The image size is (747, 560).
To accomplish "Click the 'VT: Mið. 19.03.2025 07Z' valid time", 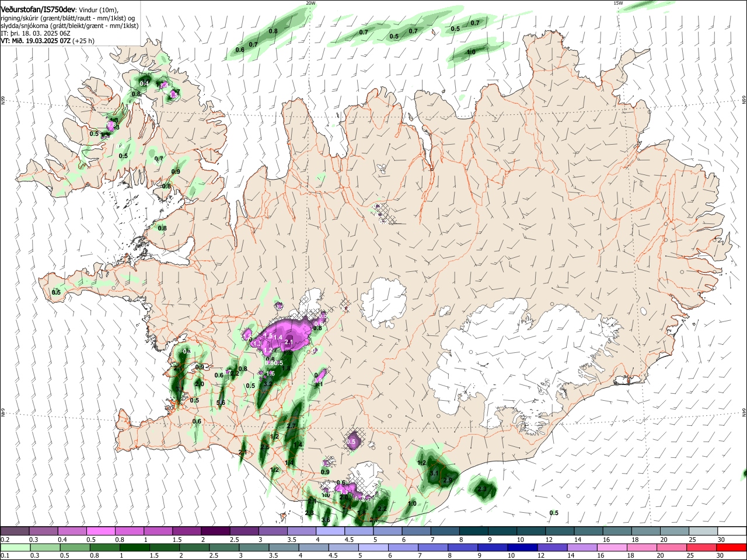I will coord(36,41).
